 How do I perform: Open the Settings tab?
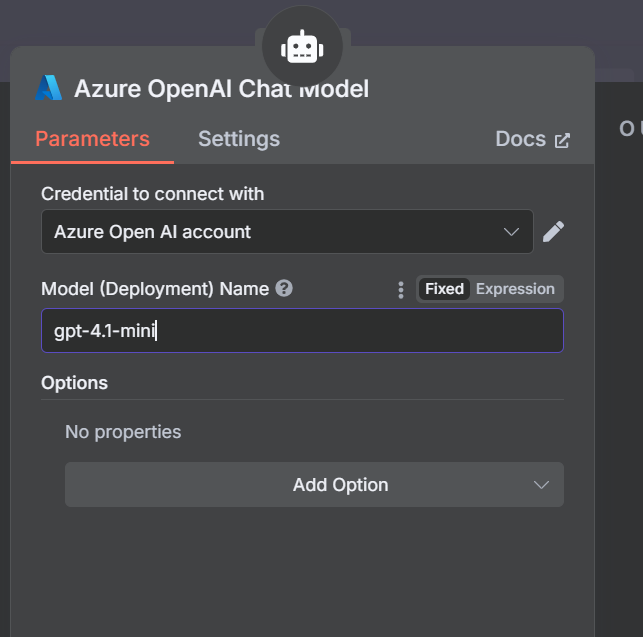239,139
